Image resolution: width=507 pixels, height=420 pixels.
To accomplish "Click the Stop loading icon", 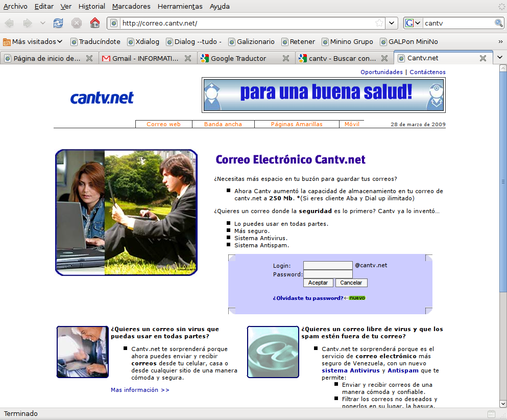I will click(x=77, y=23).
